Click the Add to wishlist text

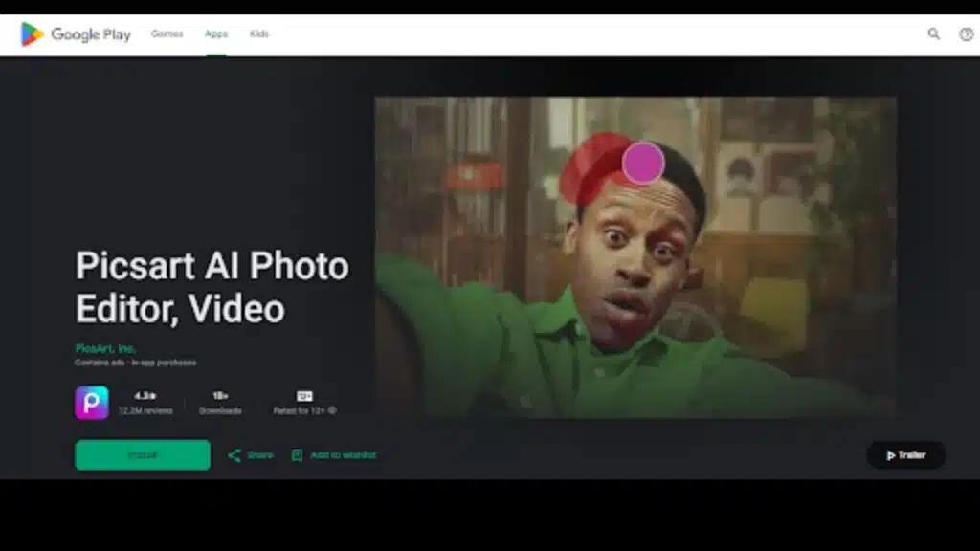tap(342, 455)
